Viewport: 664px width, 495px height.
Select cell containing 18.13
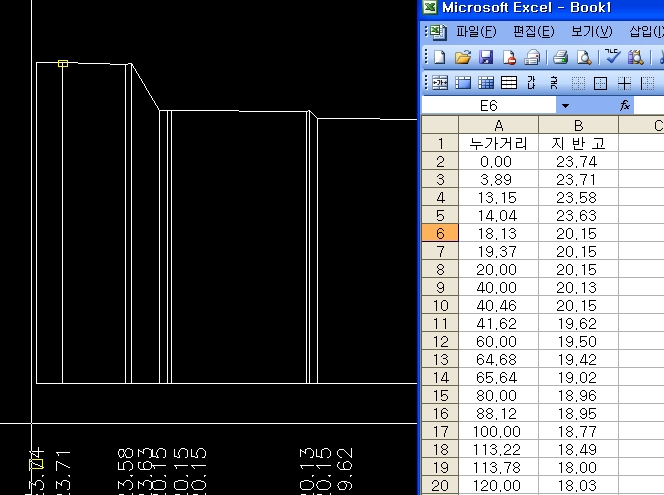click(498, 233)
